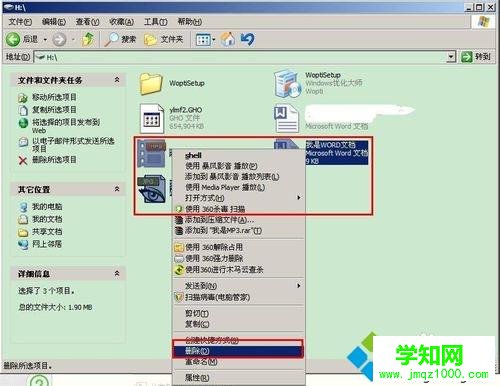
Task: Expand the Open With submenu
Action: click(299, 198)
